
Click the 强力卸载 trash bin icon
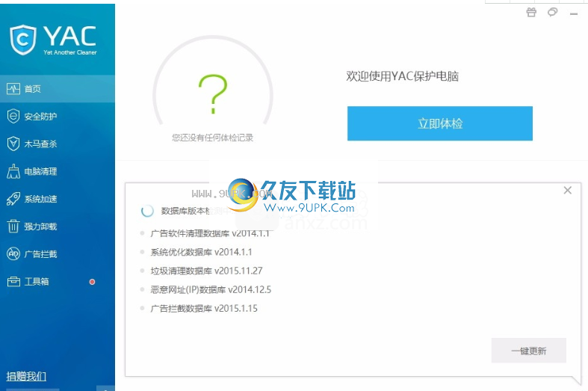pos(13,227)
